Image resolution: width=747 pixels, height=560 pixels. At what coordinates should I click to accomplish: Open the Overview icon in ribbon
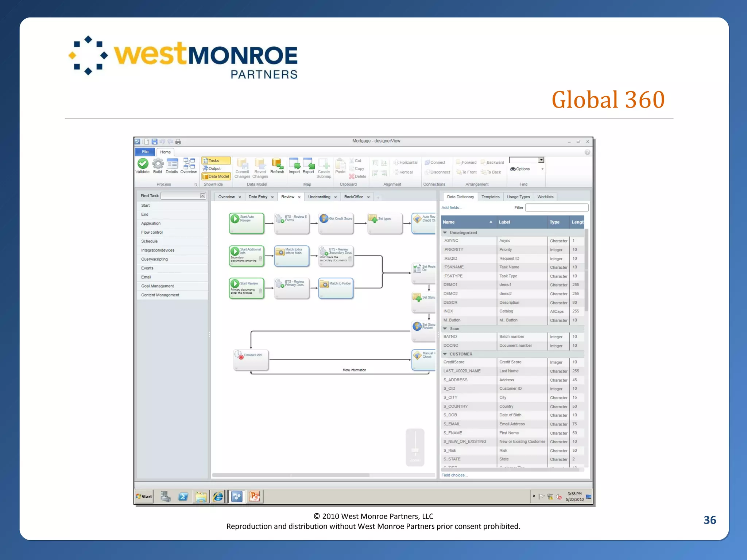tap(189, 164)
